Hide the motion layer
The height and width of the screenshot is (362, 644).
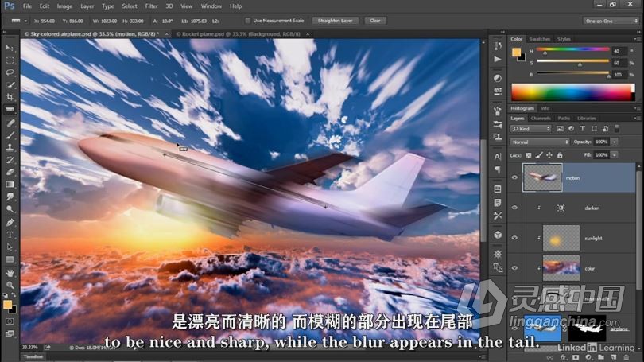click(x=514, y=177)
